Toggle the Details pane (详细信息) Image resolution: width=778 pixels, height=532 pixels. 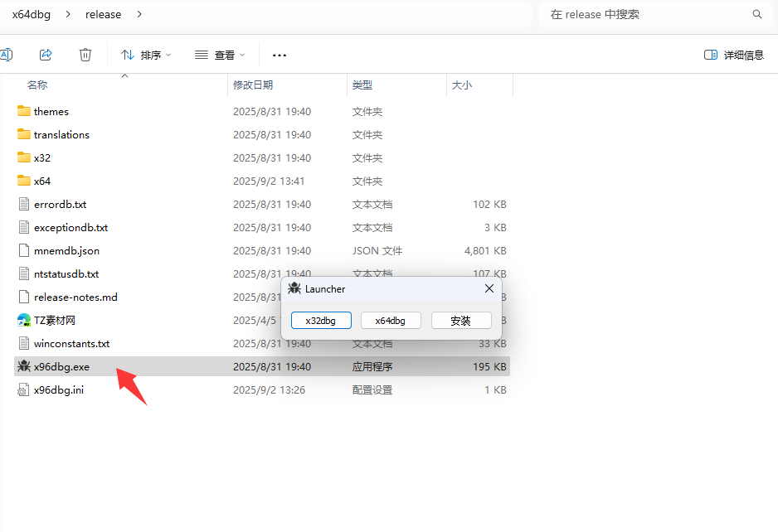734,55
